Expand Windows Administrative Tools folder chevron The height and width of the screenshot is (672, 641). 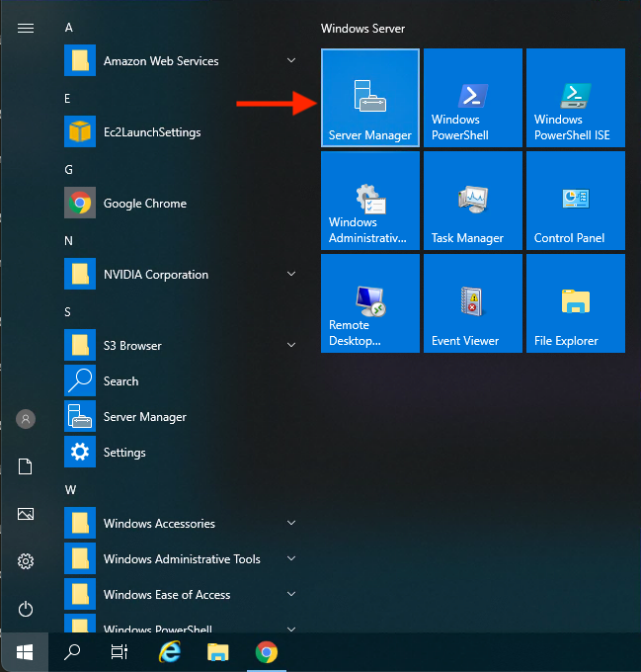pos(291,558)
